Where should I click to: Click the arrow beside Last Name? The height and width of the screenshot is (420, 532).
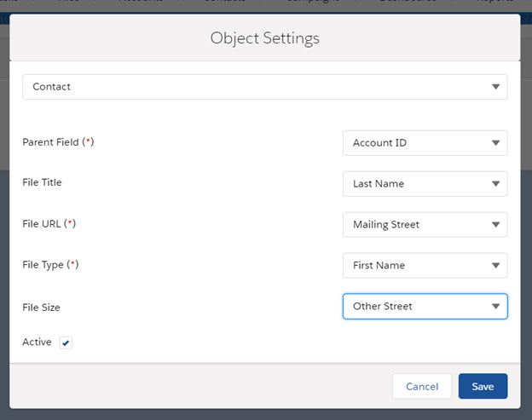[x=495, y=184]
